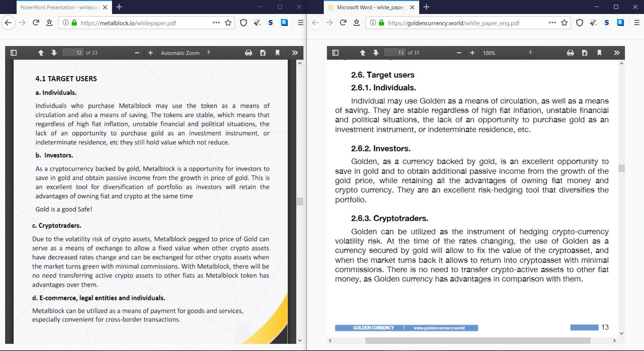Bookmark the goldencurrency white paper page
This screenshot has height=351, width=644.
coord(564,23)
